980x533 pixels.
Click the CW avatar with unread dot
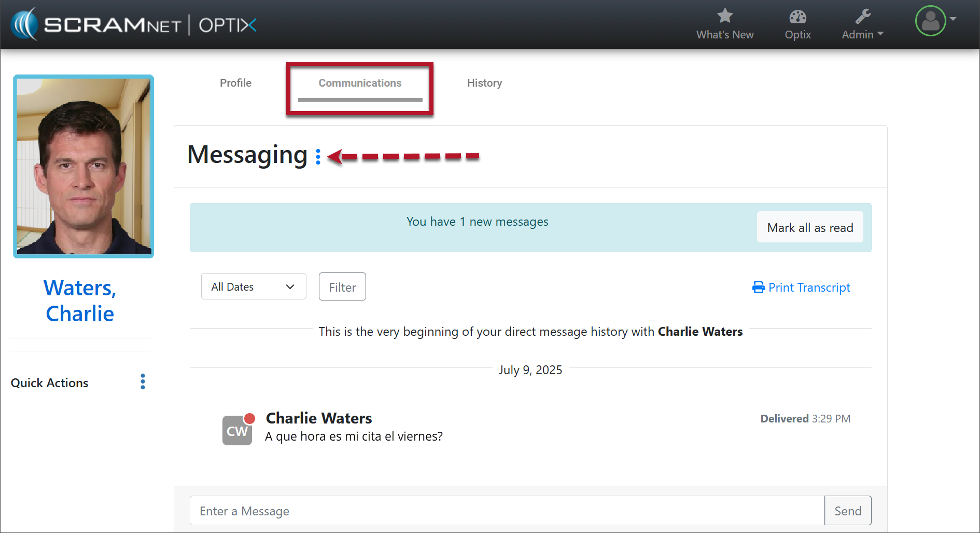pos(237,430)
